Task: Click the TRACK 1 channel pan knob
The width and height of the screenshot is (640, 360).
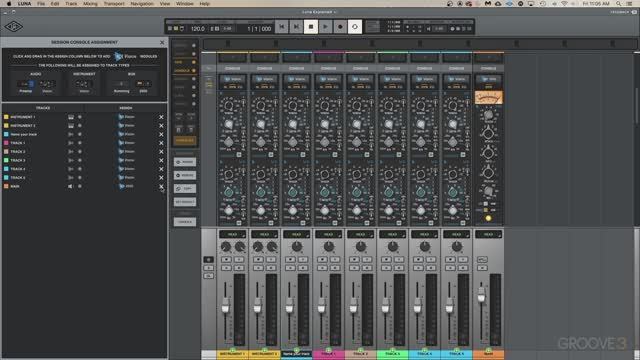Action: [x=329, y=247]
